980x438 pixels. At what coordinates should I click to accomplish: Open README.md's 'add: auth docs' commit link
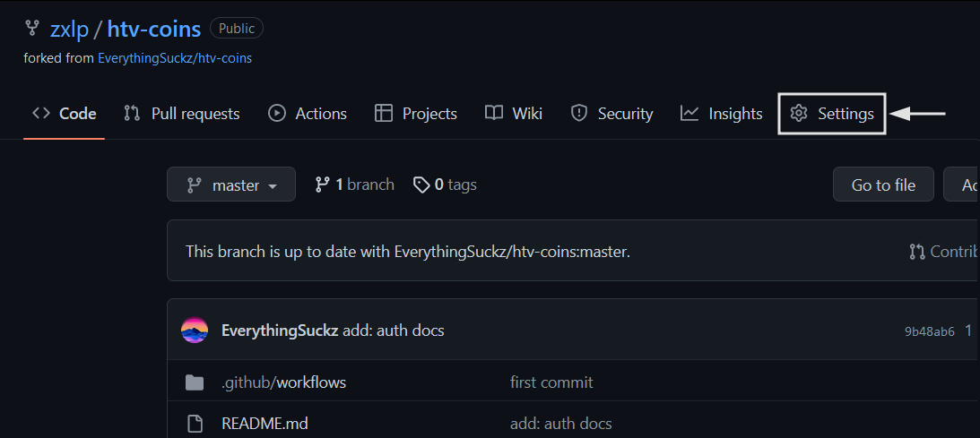pos(560,424)
